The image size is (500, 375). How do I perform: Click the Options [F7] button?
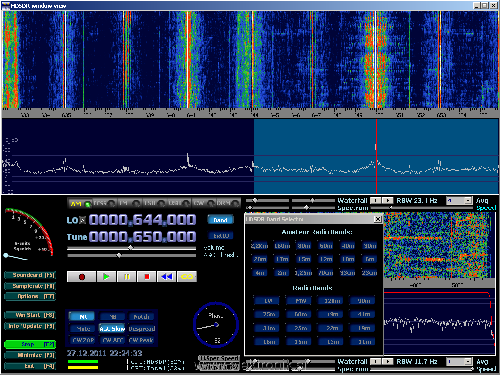tap(30, 296)
